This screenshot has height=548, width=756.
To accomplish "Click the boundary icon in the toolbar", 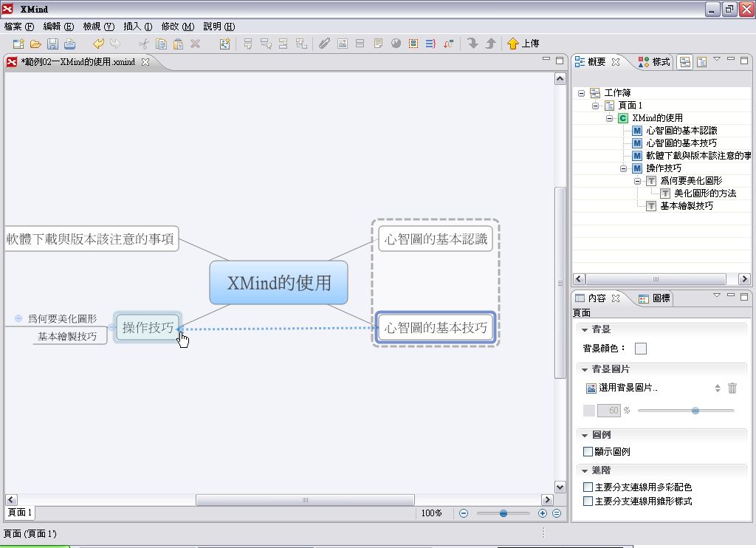I will click(413, 44).
